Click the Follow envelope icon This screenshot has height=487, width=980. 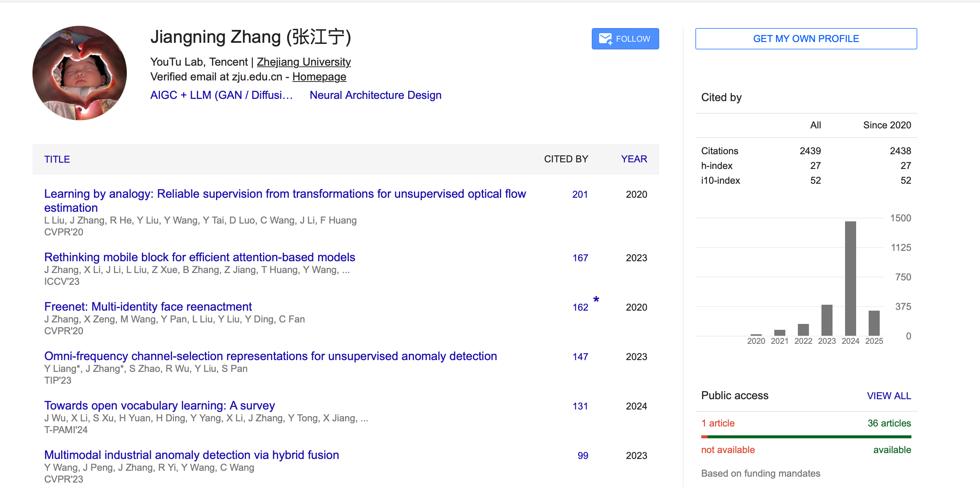(605, 39)
